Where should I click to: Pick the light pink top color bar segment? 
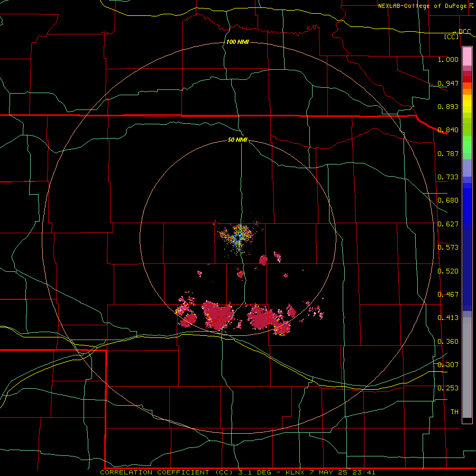[467, 57]
